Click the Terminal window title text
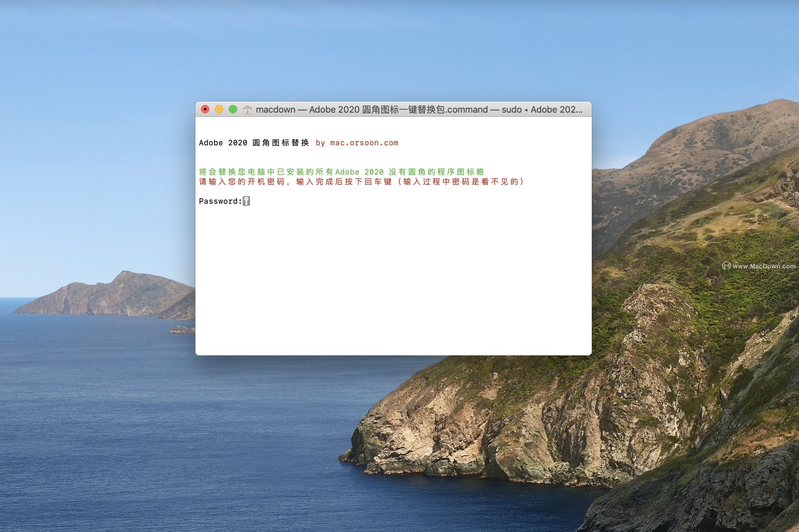799x532 pixels. [419, 110]
